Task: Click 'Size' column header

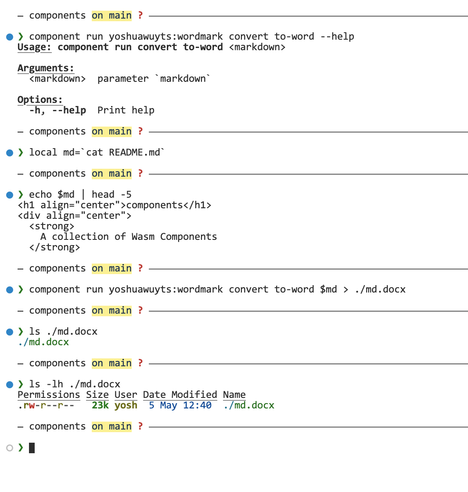Action: pyautogui.click(x=97, y=395)
